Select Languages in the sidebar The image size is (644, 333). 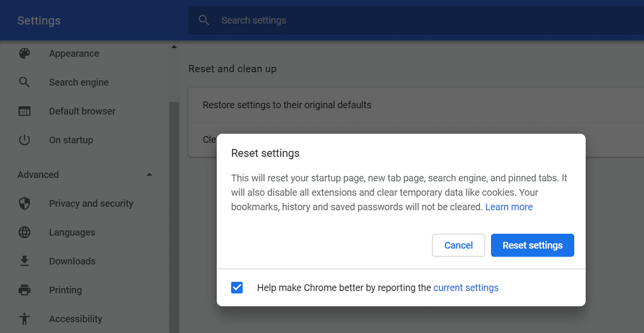click(72, 232)
